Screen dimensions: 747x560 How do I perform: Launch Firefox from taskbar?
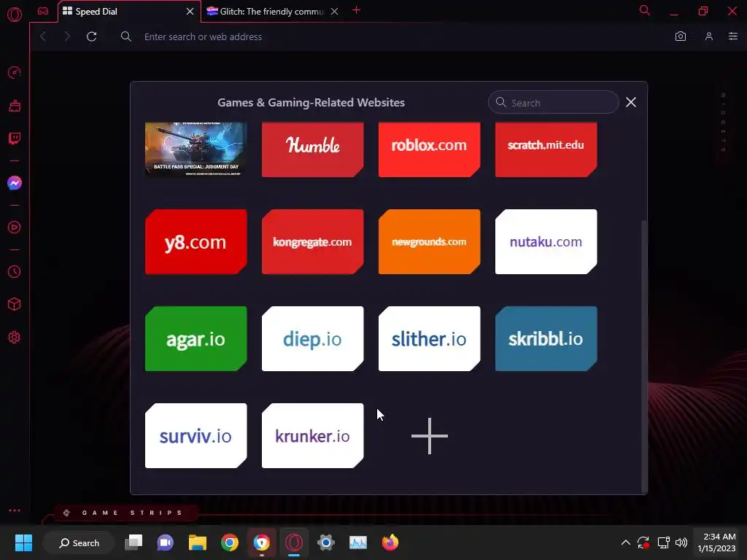390,542
